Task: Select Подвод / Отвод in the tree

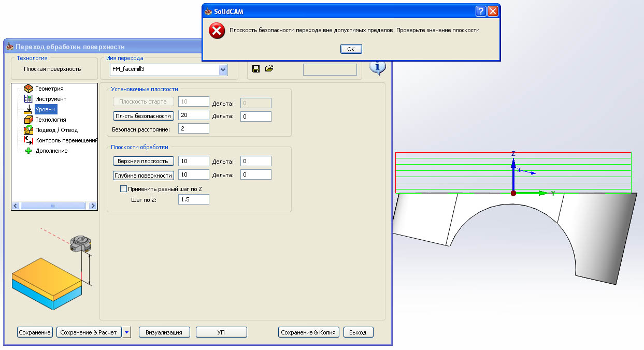Action: click(56, 130)
